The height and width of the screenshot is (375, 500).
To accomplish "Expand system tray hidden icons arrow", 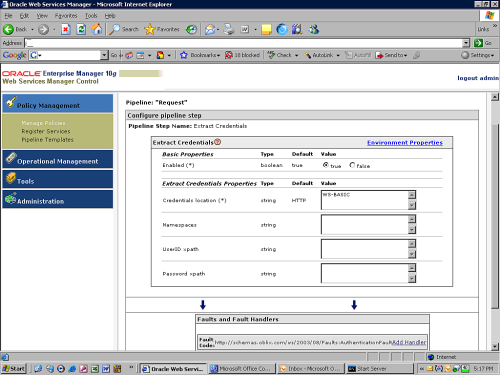I will [x=422, y=368].
